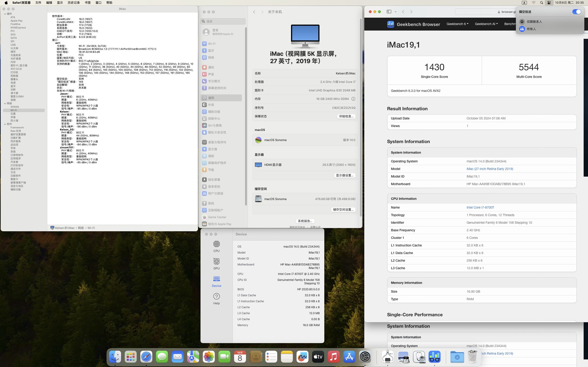Viewport: 588px width, 367px height.
Task: Open Freeform from the Dock
Action: (x=302, y=357)
